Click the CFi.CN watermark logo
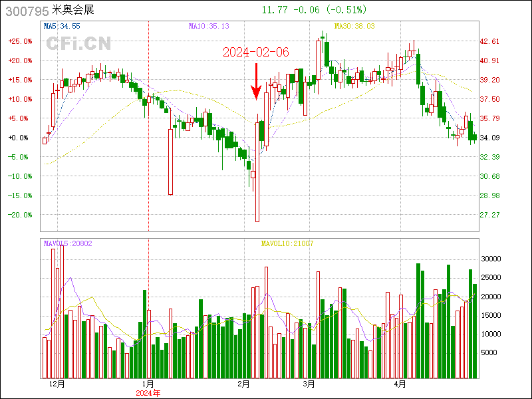 [x=78, y=44]
